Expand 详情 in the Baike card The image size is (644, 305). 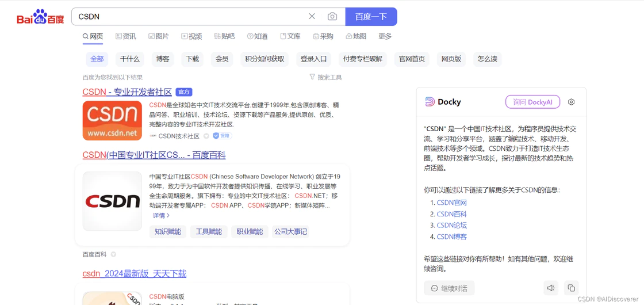pyautogui.click(x=162, y=215)
